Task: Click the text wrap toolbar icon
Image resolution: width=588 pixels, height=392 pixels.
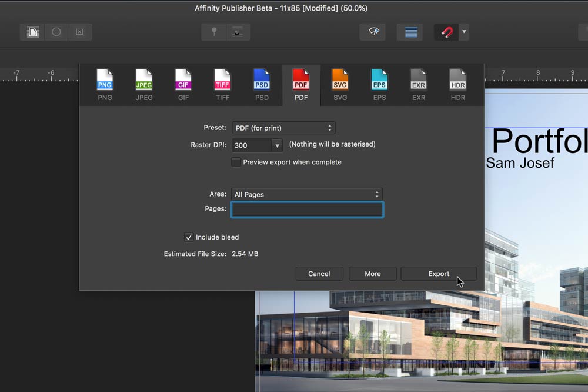Action: pos(238,32)
